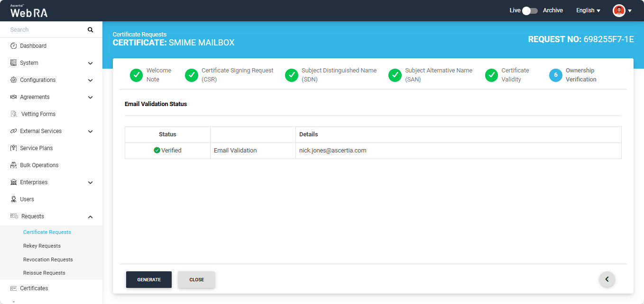Click the search magnifier icon

pos(91,30)
